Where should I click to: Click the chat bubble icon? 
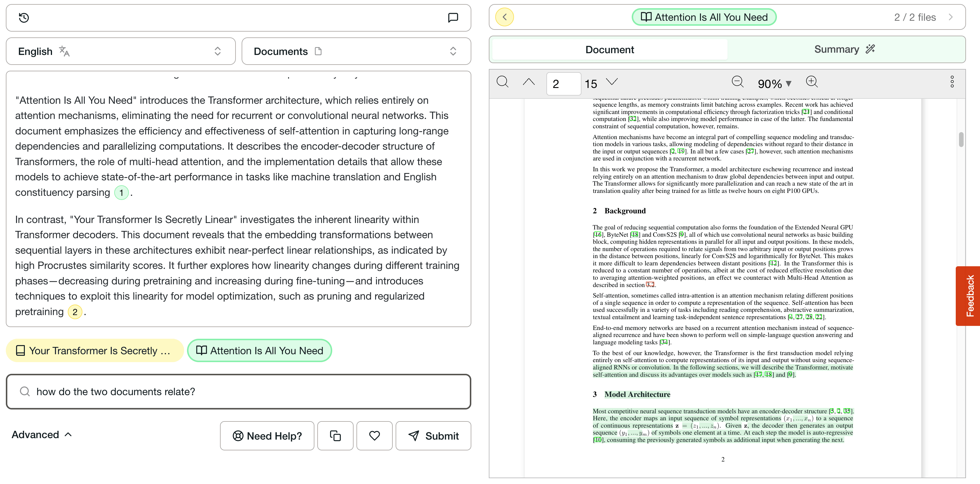coord(453,18)
